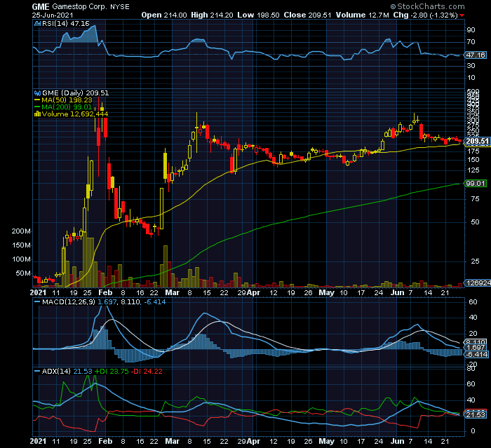
Task: Click the MA(50) 198.23 legend label
Action: (x=67, y=100)
